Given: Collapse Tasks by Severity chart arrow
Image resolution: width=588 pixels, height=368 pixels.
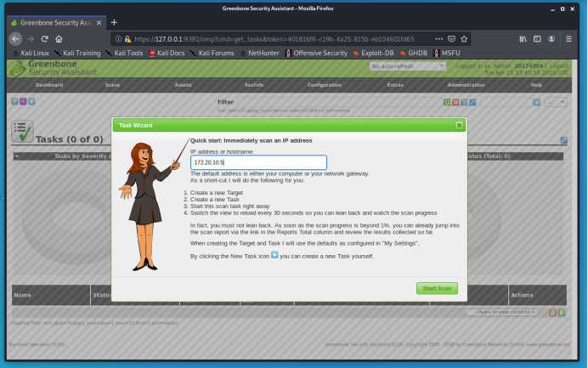Looking at the screenshot, I should click(17, 156).
